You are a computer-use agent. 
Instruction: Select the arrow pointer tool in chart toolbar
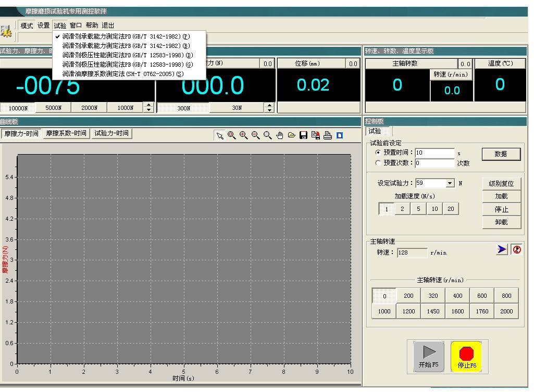pos(220,135)
